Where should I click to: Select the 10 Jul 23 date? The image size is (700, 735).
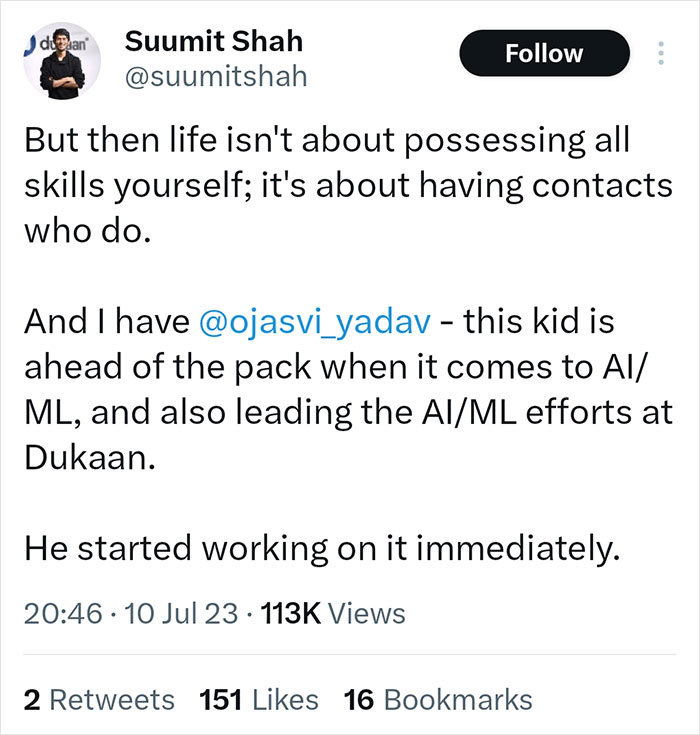[178, 613]
